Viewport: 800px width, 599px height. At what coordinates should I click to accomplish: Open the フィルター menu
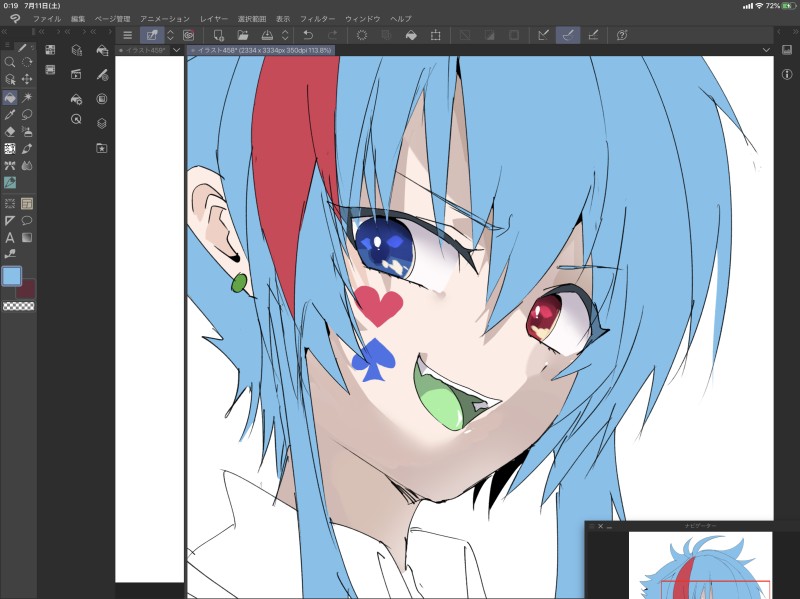coord(317,19)
